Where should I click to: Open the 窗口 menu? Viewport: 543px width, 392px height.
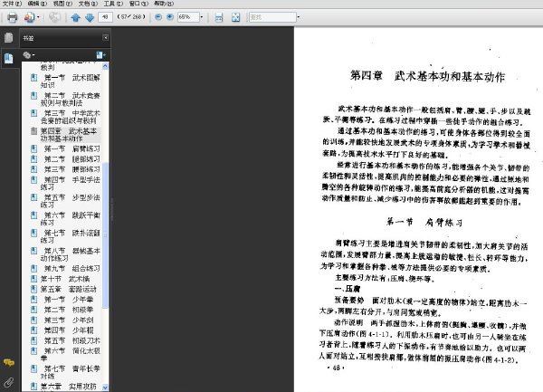[138, 4]
